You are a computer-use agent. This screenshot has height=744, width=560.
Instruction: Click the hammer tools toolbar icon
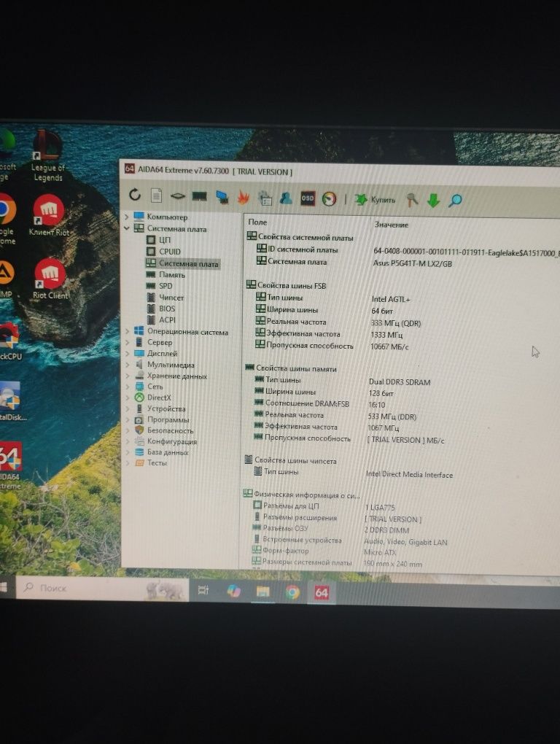click(412, 201)
